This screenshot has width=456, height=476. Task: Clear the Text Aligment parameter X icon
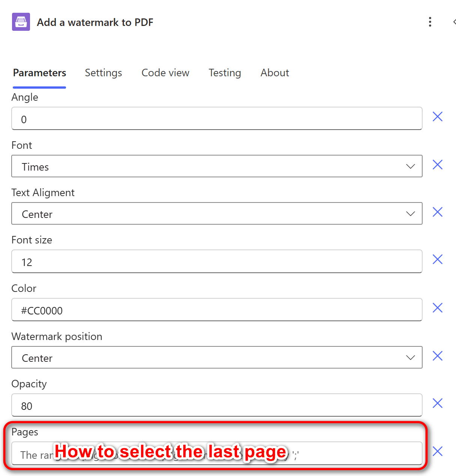tap(438, 212)
